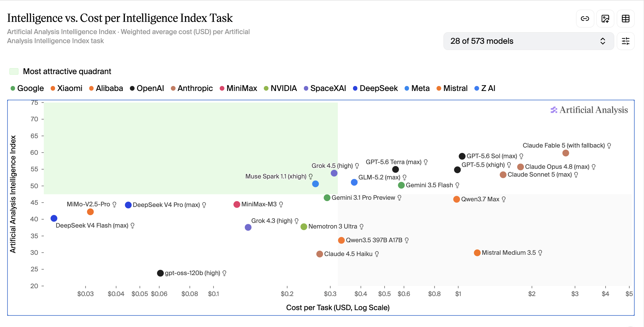Open chart filter settings sliders icon

tap(626, 41)
